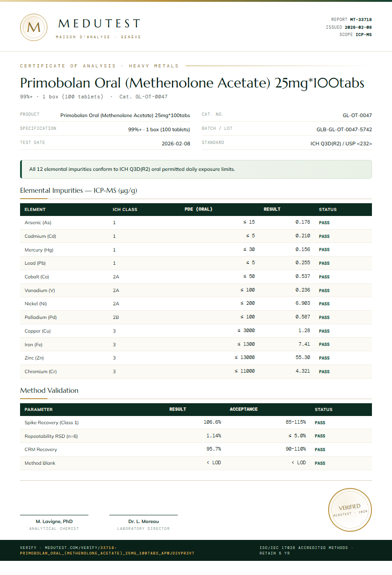Click catalog number GL-OT-0047 value
392x575 pixels.
coord(357,115)
